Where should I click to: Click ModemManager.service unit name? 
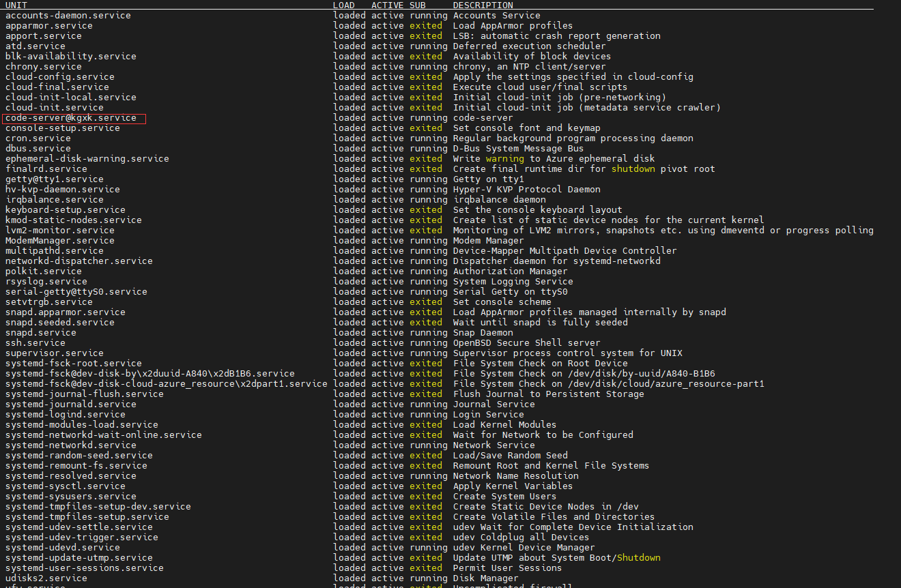pyautogui.click(x=60, y=241)
